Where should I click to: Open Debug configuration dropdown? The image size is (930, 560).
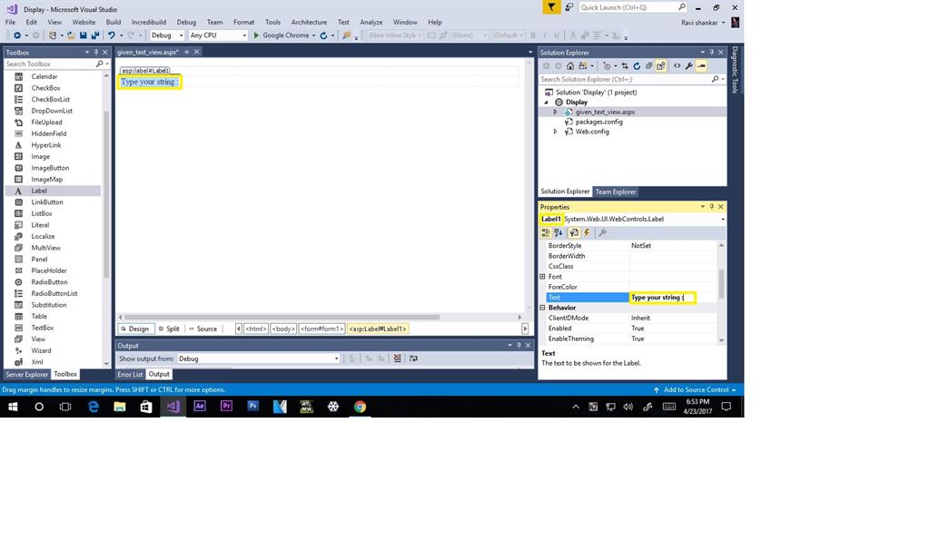(x=167, y=35)
